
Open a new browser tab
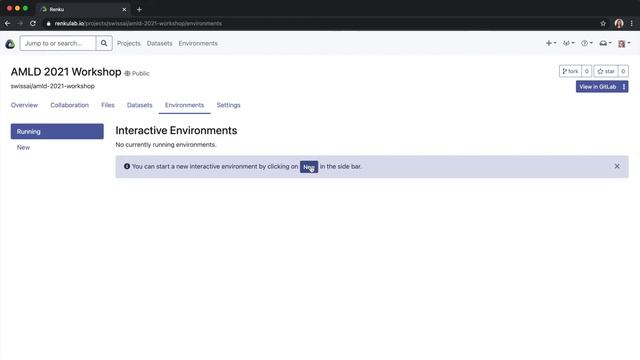139,9
